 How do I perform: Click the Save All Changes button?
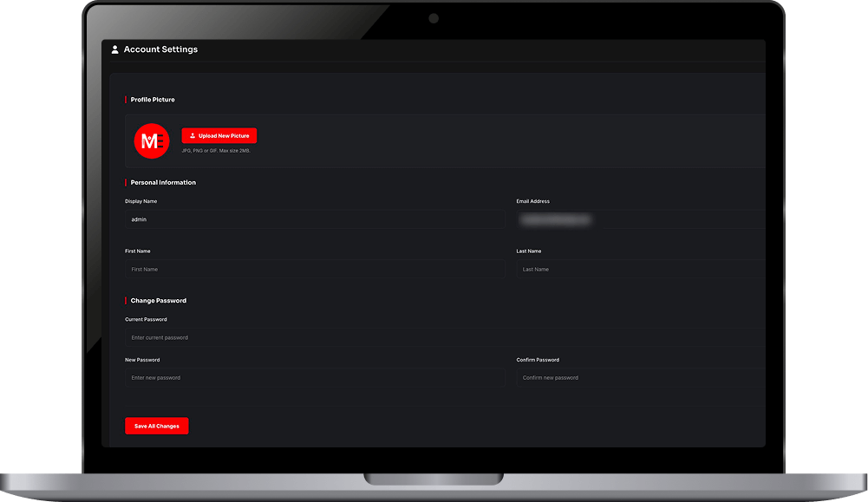tap(156, 426)
